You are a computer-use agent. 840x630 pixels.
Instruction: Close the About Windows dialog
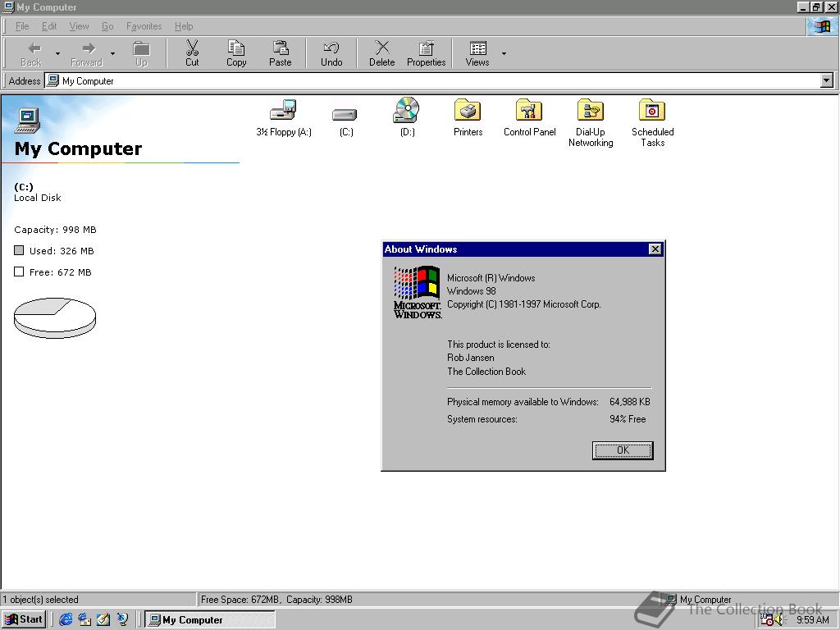(655, 249)
